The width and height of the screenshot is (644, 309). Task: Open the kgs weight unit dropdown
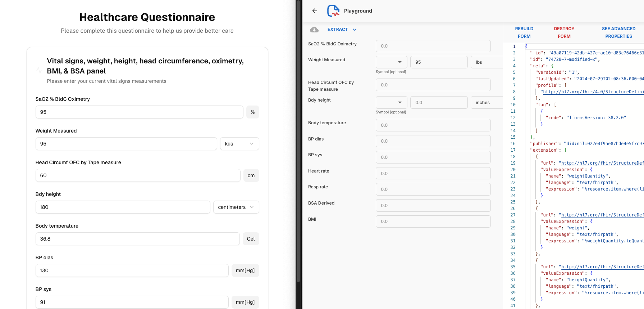pyautogui.click(x=239, y=144)
